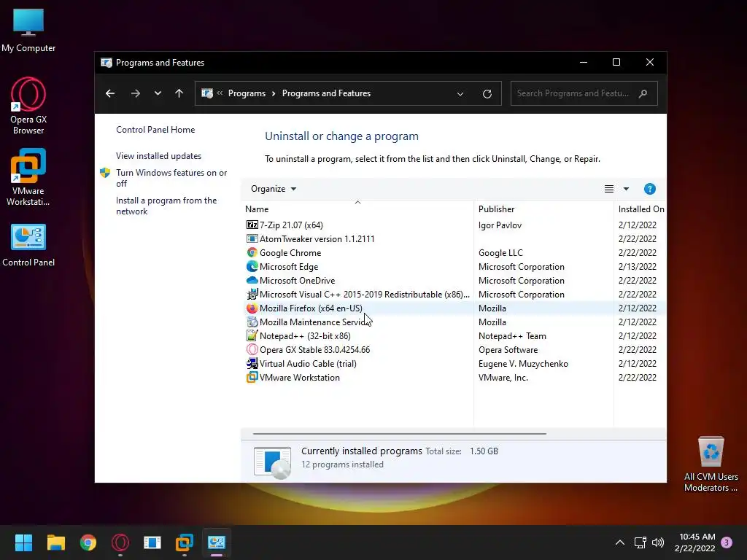Viewport: 747px width, 560px height.
Task: Open Google Chrome from the taskbar
Action: click(88, 542)
